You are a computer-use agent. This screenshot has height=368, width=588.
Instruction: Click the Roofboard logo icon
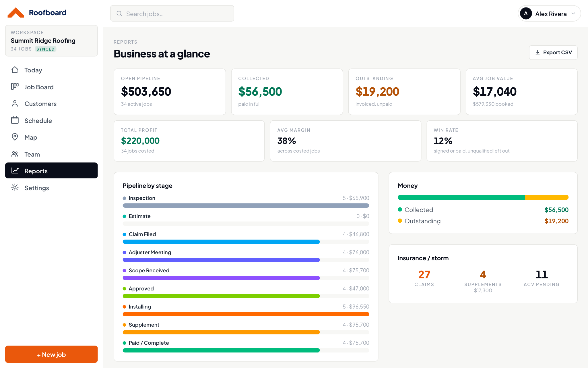[x=15, y=13]
